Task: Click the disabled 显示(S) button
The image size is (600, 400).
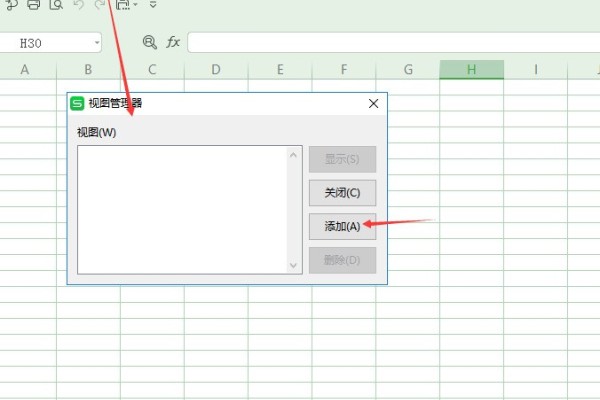Action: pos(342,159)
